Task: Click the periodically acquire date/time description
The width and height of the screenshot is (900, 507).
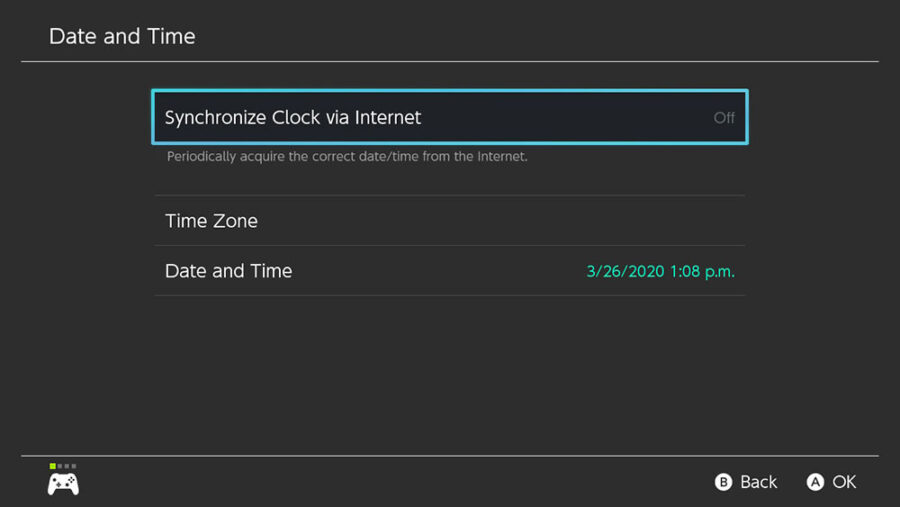Action: point(346,157)
